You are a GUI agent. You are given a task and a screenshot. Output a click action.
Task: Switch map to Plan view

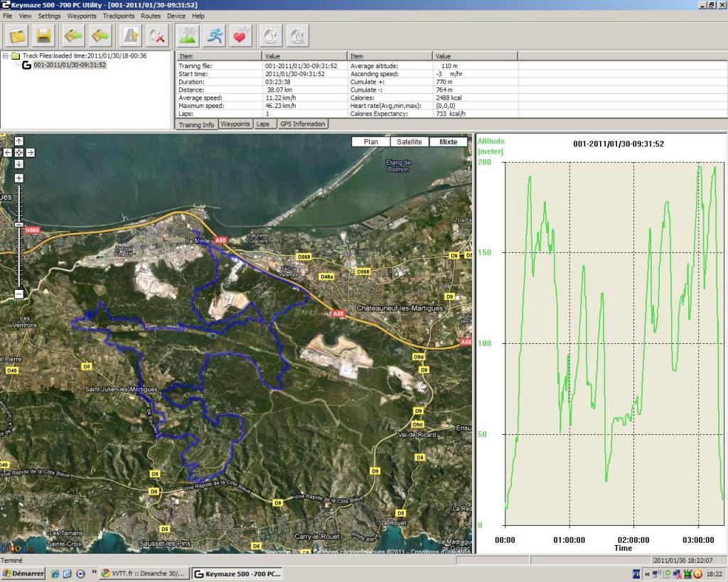coord(370,142)
